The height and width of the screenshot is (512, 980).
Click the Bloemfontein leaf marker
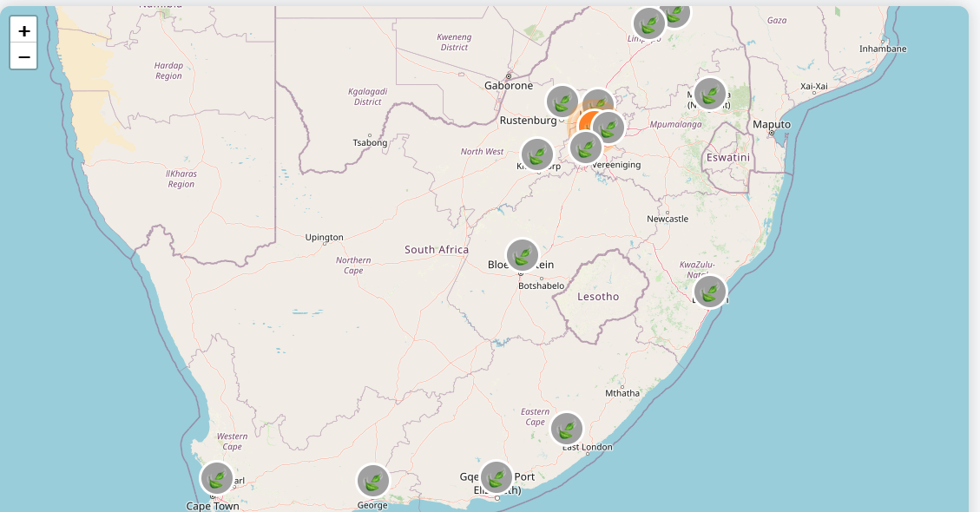point(523,255)
